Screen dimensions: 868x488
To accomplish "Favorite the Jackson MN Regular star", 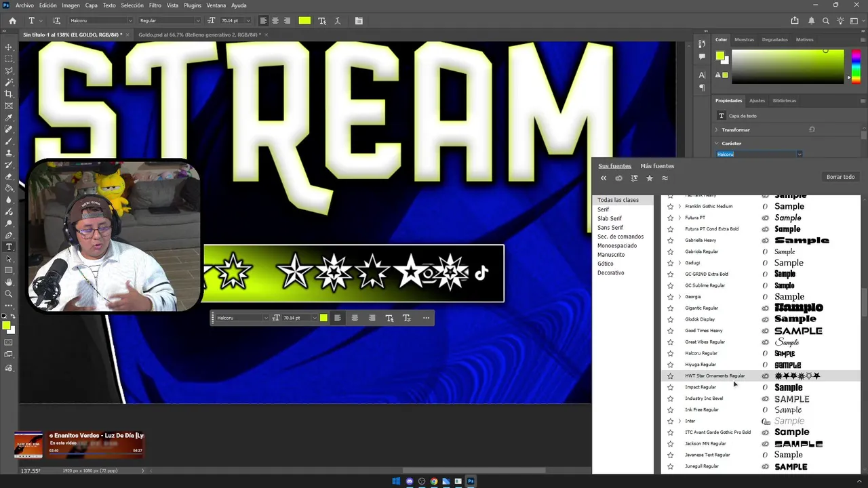I will click(671, 443).
